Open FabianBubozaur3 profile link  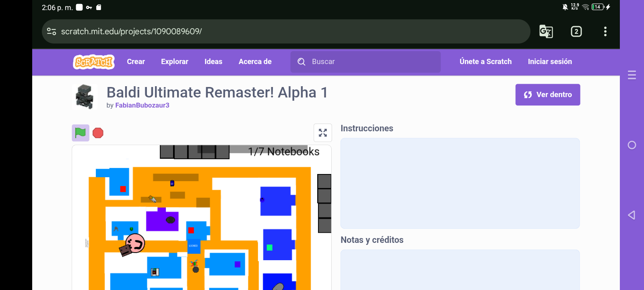(x=142, y=105)
